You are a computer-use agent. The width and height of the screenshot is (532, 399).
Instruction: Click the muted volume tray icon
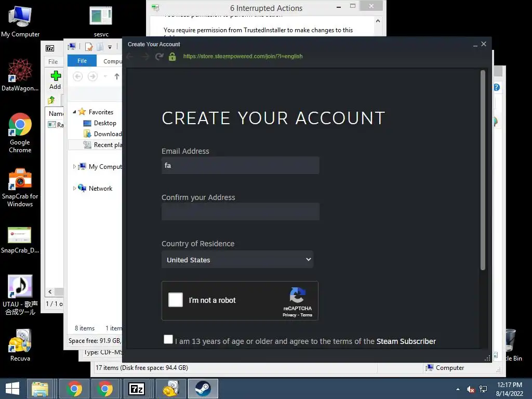click(471, 389)
